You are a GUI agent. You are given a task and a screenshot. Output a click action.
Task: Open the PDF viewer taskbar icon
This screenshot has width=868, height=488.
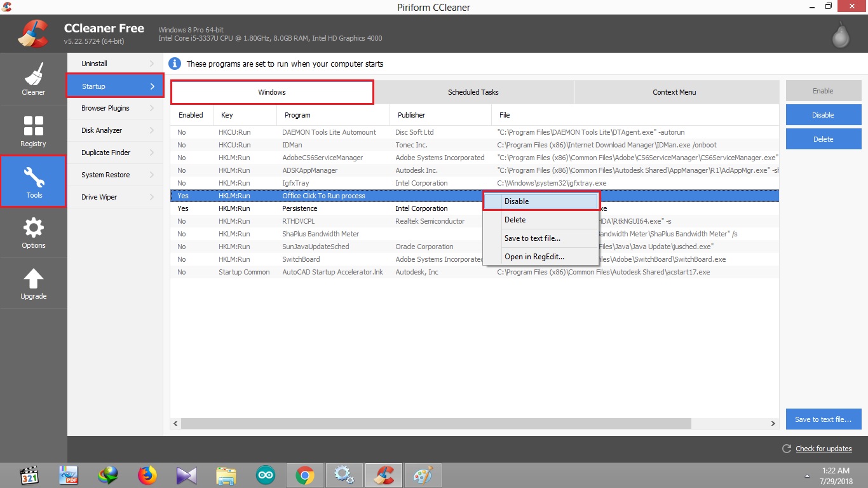(x=69, y=475)
